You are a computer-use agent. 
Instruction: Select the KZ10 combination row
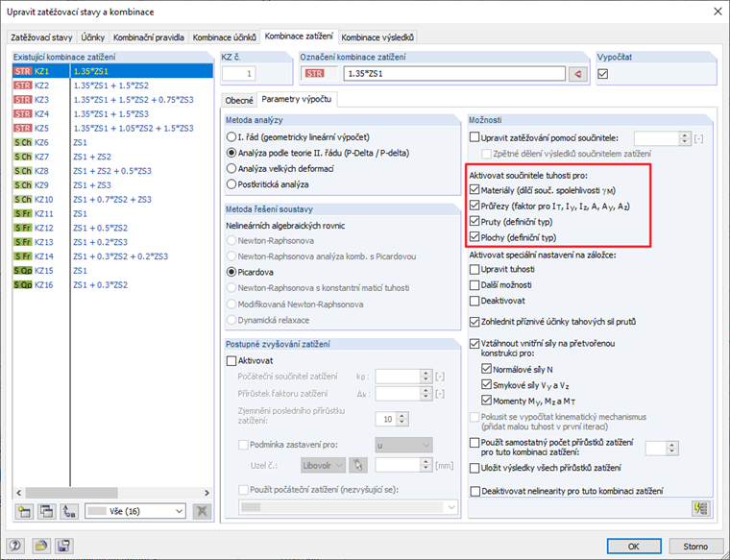click(112, 199)
